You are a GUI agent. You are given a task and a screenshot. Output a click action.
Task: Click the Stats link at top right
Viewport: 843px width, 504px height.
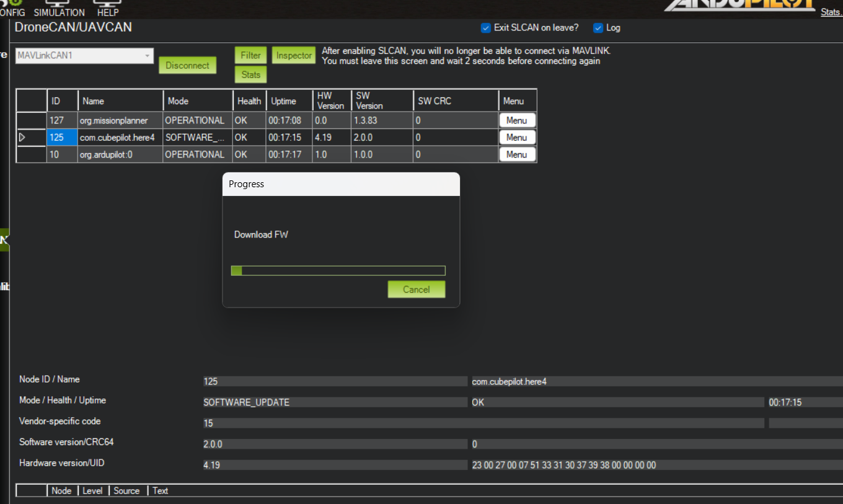tap(831, 12)
